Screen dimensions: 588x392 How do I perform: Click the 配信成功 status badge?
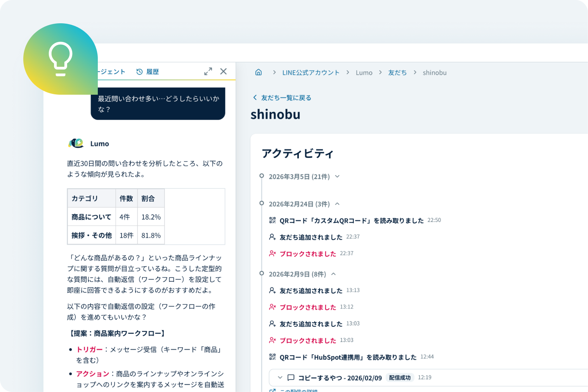[x=400, y=377]
